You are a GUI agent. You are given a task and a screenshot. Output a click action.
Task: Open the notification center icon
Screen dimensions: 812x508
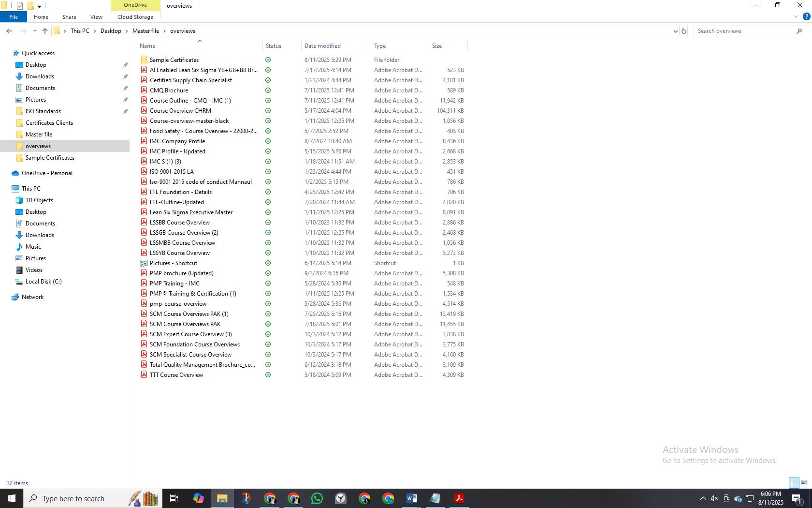click(x=797, y=498)
